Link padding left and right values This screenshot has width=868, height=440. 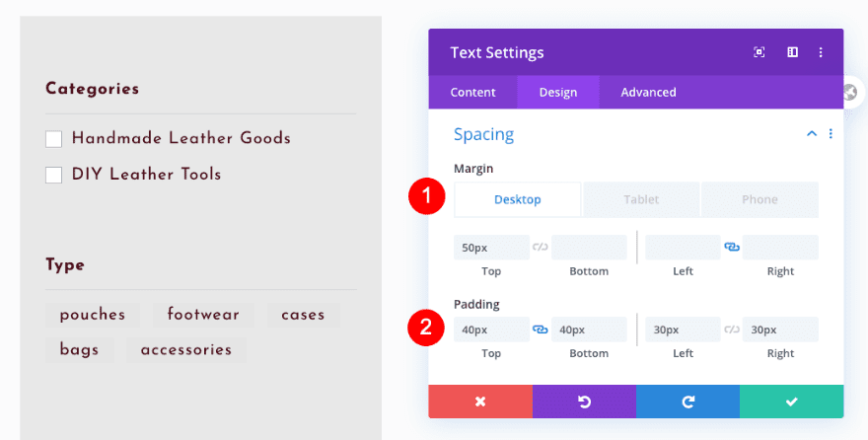point(732,330)
